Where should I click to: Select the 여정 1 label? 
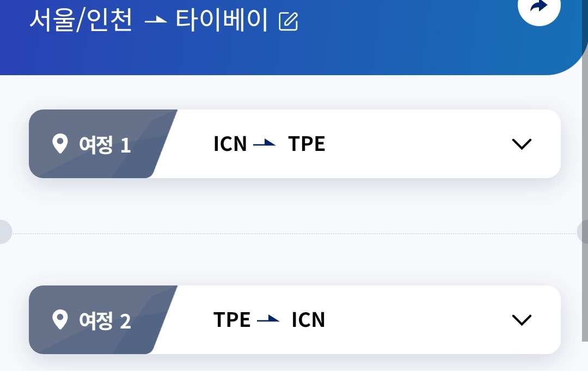tap(105, 145)
